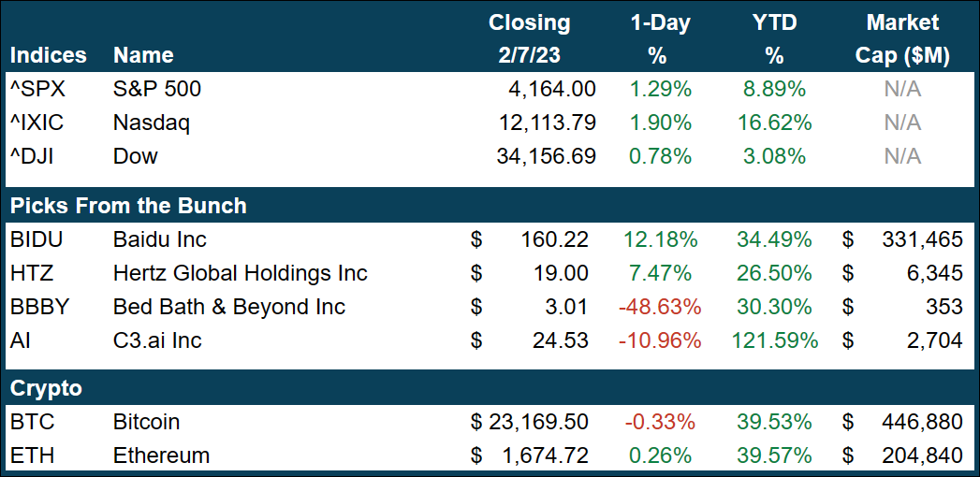Select S&P 500 1-day change 1.29%

pos(660,89)
